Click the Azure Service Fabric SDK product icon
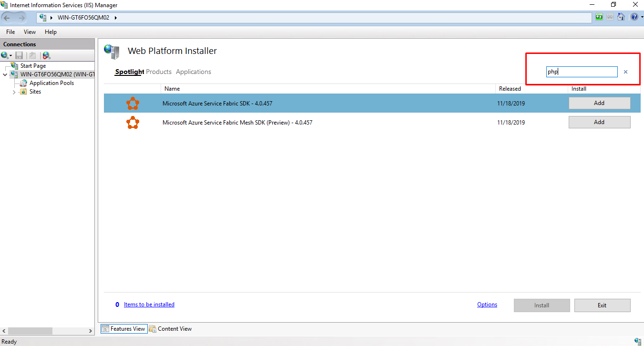Image resolution: width=644 pixels, height=346 pixels. pyautogui.click(x=133, y=103)
